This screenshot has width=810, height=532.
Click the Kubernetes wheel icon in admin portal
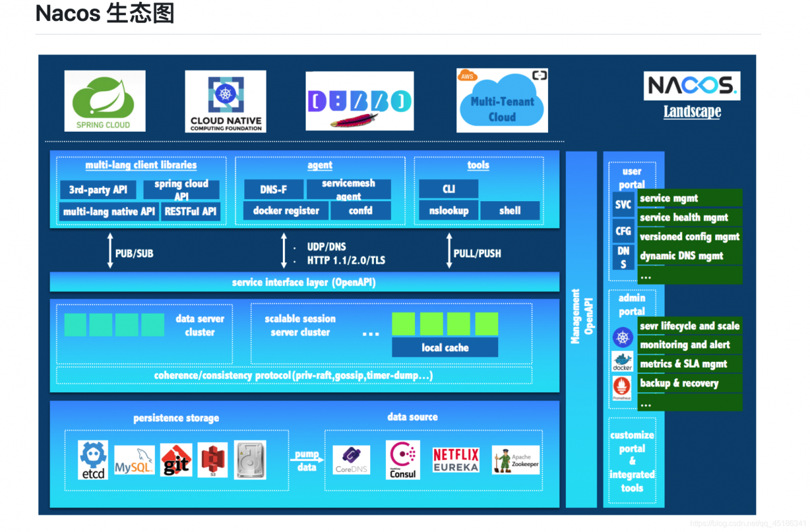[623, 337]
